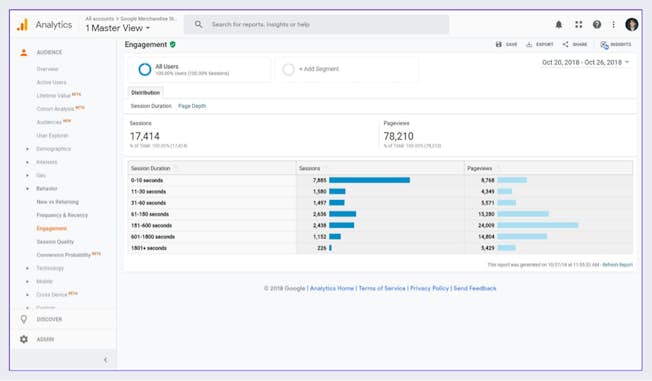Collapse the Behavior sidebar section

(47, 188)
